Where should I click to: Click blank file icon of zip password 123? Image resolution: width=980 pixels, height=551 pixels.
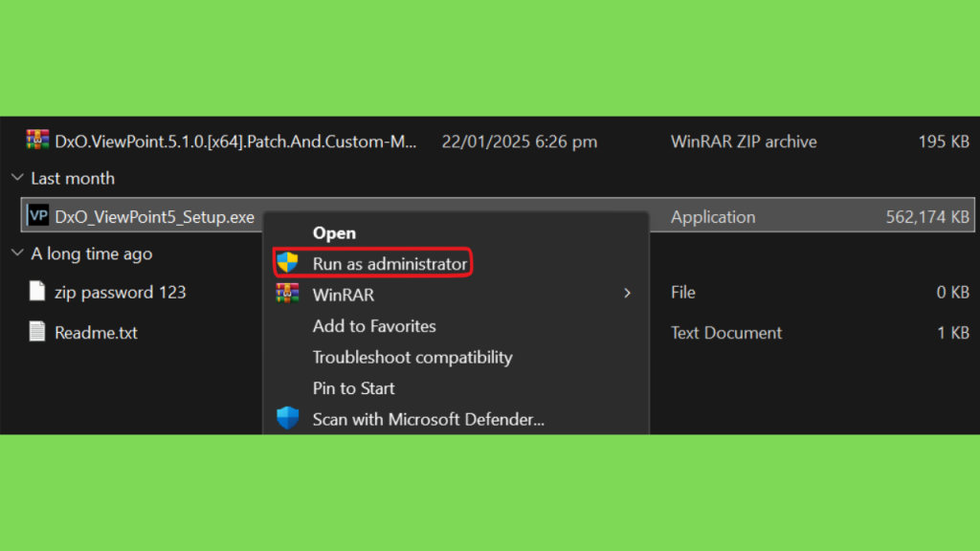tap(37, 291)
